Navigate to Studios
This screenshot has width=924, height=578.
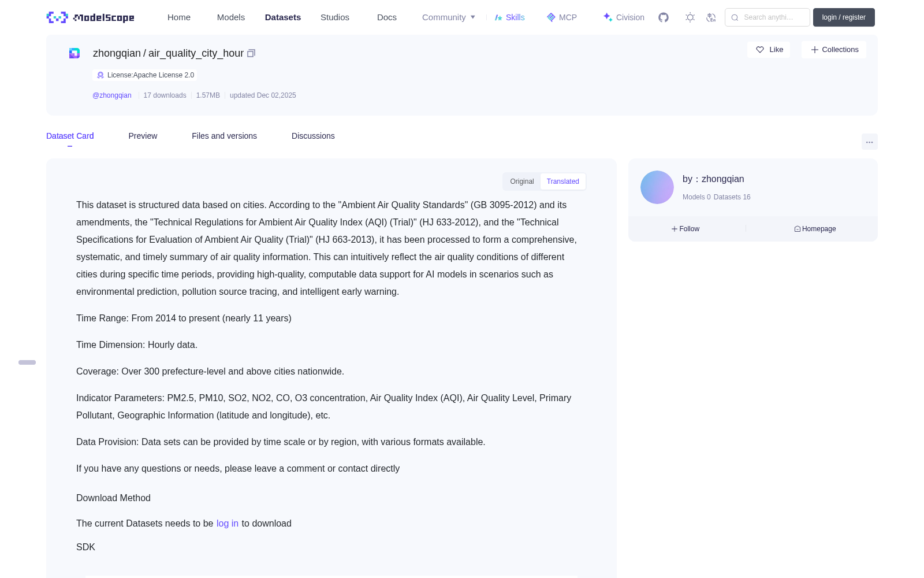click(x=335, y=17)
